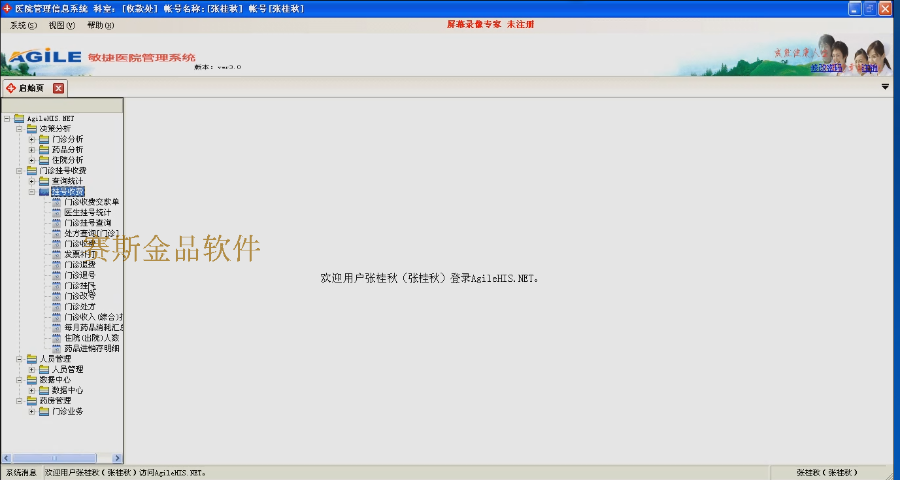Expand the 门诊分析 folder node

coord(32,140)
